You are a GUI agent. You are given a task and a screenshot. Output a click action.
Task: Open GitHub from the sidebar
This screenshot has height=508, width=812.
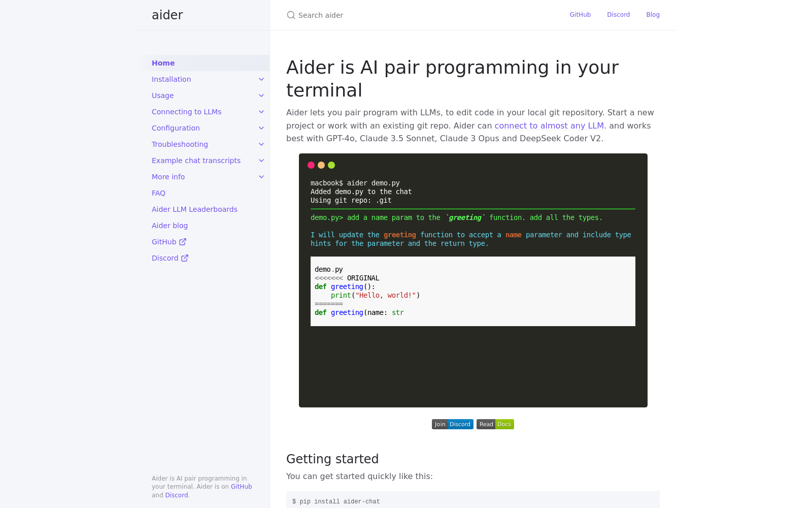(169, 242)
